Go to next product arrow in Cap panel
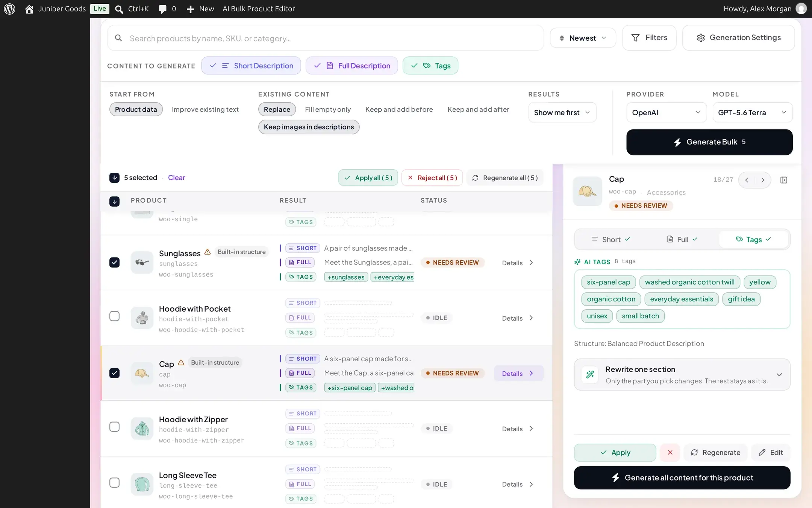 point(763,180)
